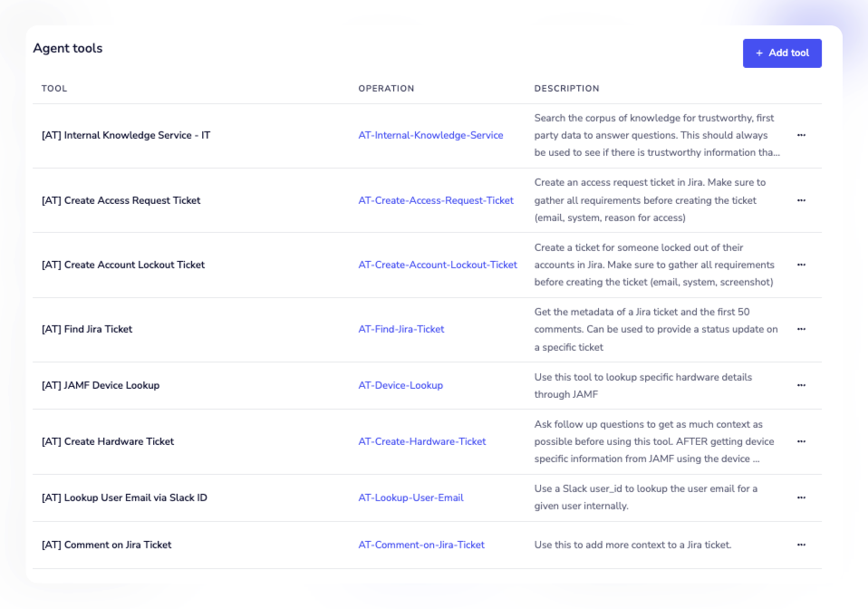Open the AT-Comment-on-Jira-Ticket operation link
Image resolution: width=868 pixels, height=609 pixels.
[x=421, y=545]
